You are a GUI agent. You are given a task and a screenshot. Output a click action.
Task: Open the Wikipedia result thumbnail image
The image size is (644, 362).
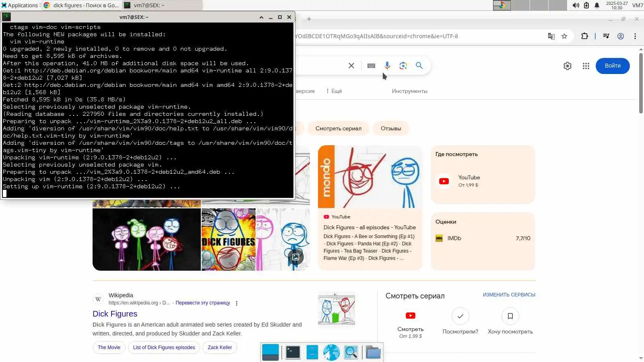pos(336,309)
